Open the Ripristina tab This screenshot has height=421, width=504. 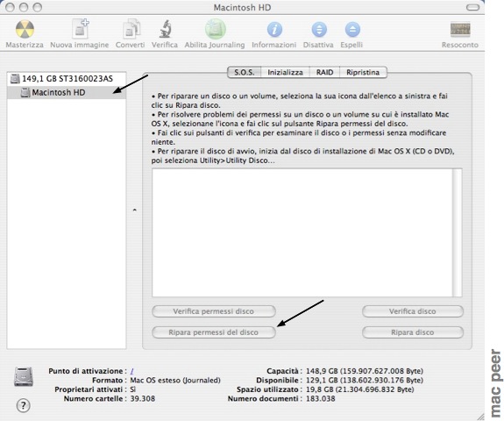point(363,73)
